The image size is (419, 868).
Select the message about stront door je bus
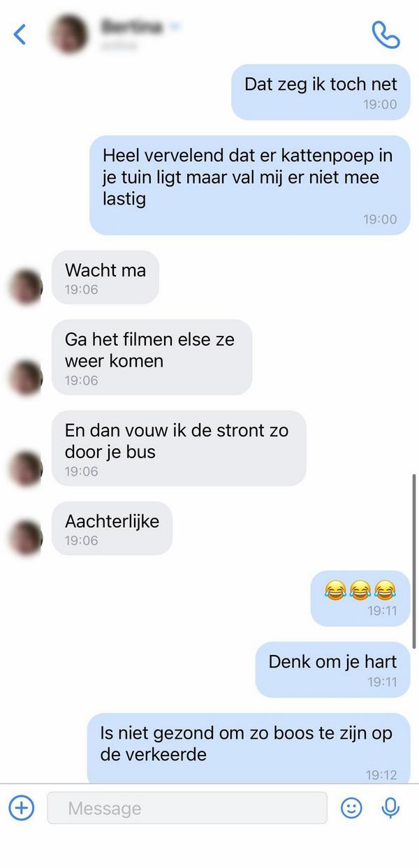pos(179,448)
